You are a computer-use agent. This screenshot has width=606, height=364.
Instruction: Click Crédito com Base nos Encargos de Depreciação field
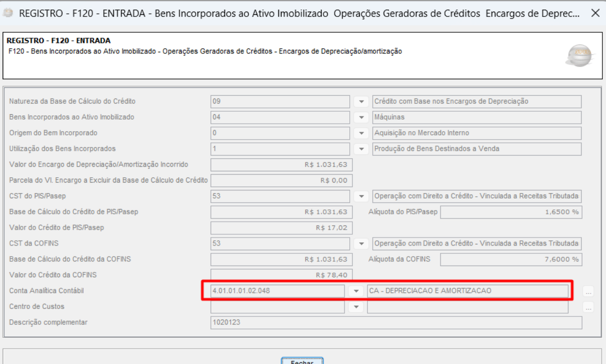(476, 102)
